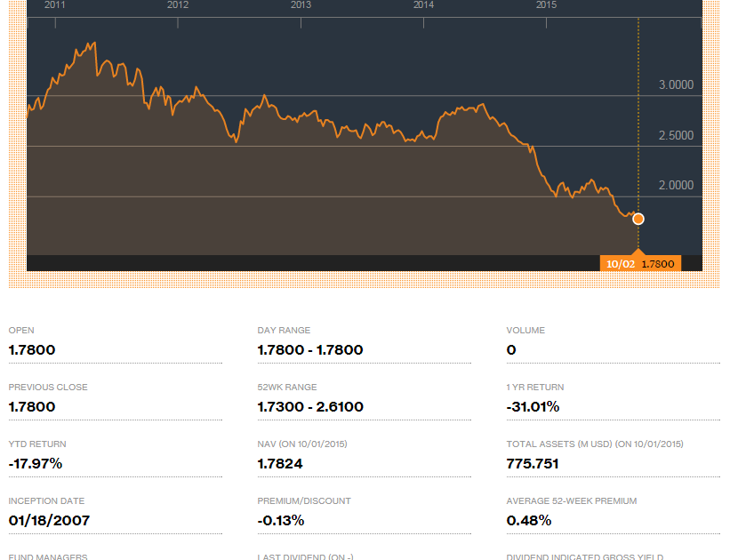Click the YTD Return value -17.97%
Image resolution: width=730 pixels, height=560 pixels.
click(x=36, y=464)
